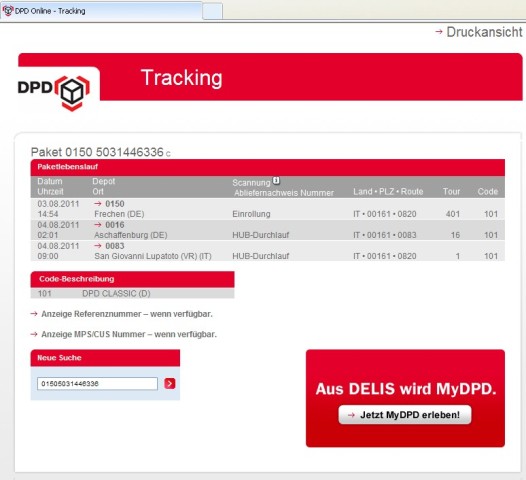
Task: Click the DPD cube logo
Action: point(72,93)
